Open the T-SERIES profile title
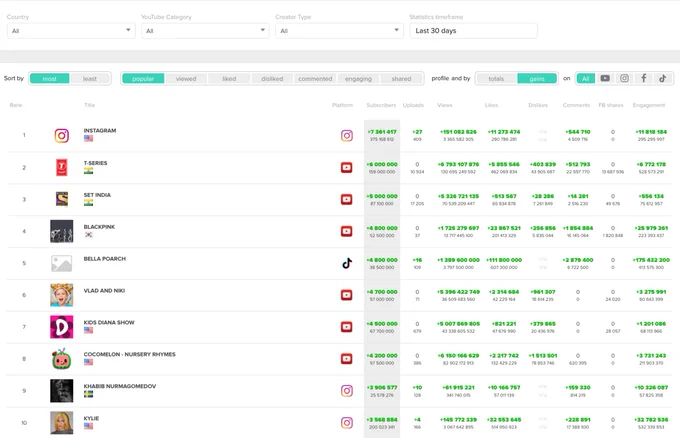Screen dimensions: 680x438 [95, 163]
